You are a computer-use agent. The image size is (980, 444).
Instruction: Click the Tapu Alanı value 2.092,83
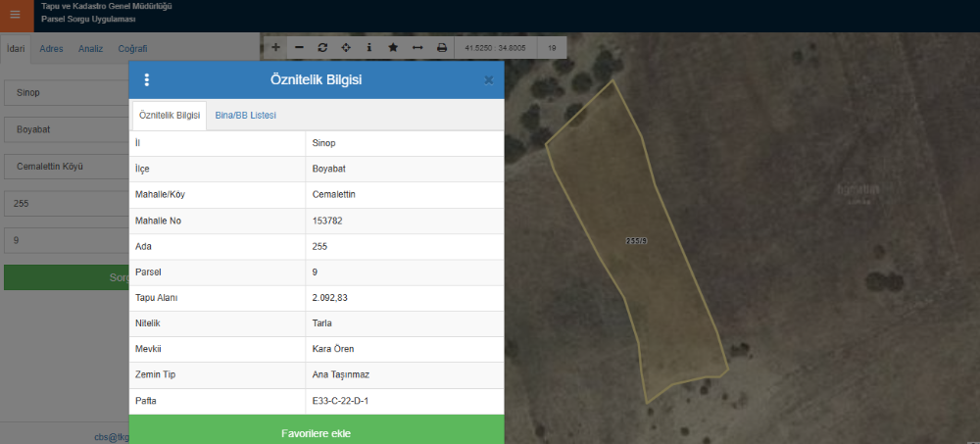(329, 298)
